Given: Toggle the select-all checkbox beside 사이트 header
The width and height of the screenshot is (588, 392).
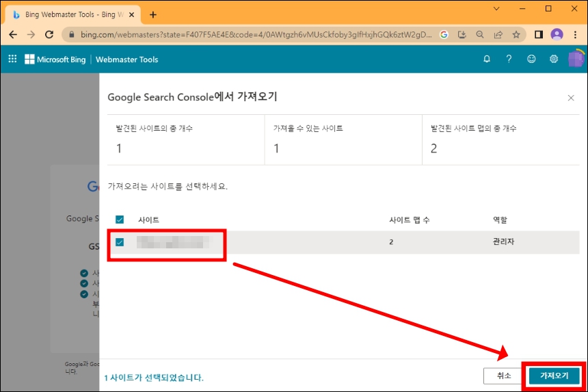Looking at the screenshot, I should tap(120, 220).
